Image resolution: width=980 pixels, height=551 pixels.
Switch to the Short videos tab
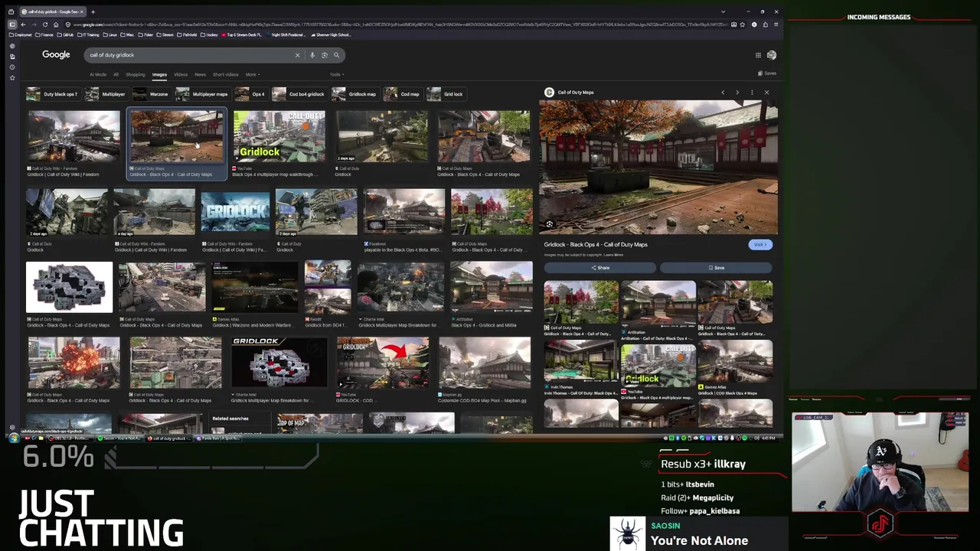(225, 74)
